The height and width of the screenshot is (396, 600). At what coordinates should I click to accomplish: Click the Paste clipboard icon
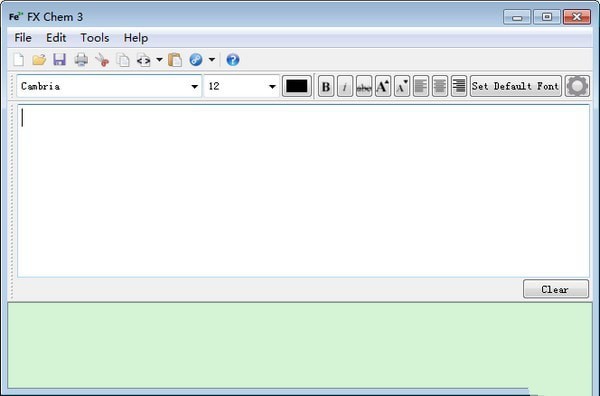tap(175, 60)
